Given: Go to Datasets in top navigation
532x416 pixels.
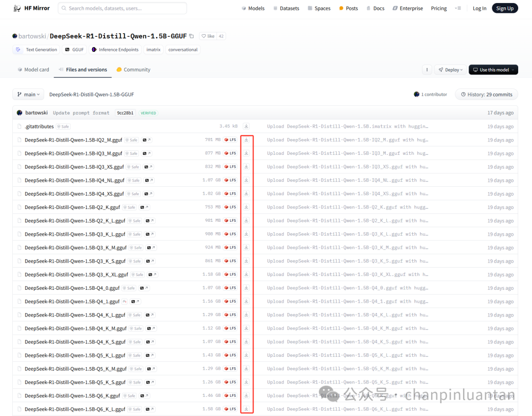Looking at the screenshot, I should coord(286,8).
